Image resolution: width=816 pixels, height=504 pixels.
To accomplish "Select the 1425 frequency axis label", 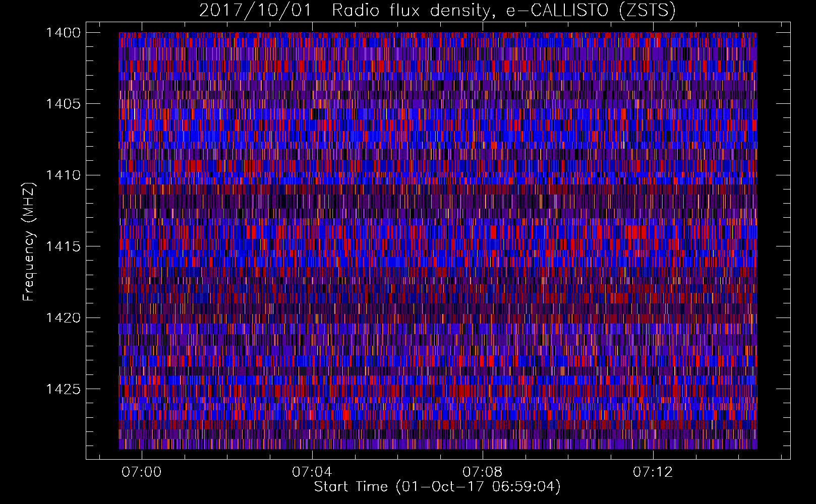I will pos(63,389).
